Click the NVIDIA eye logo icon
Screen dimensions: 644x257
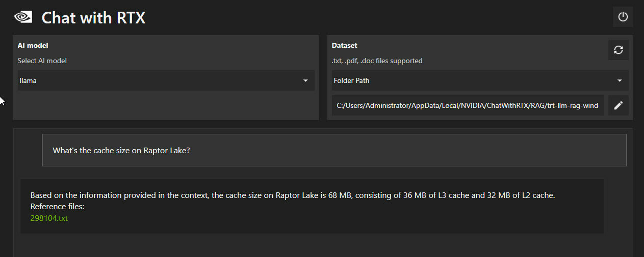point(23,17)
